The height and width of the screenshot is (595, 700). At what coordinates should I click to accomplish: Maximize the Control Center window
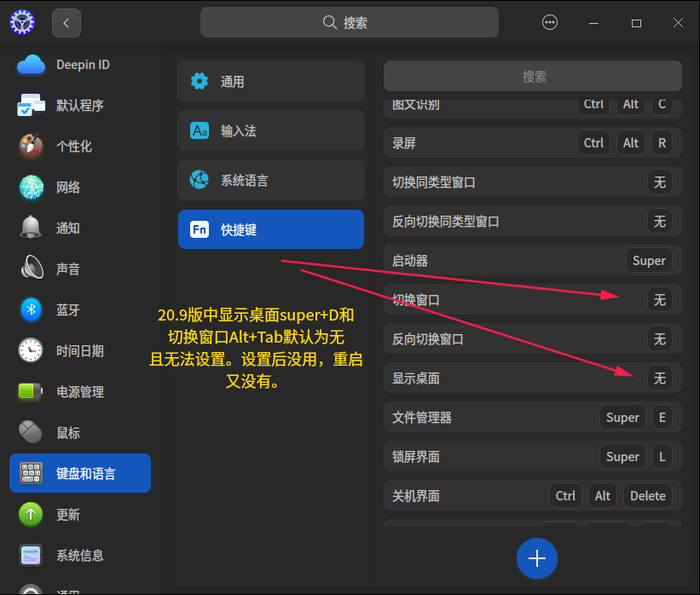636,23
